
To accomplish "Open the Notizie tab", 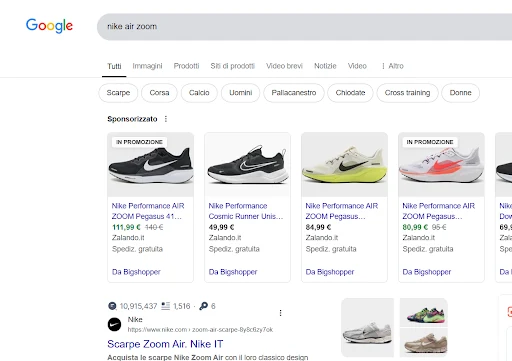I will click(325, 66).
